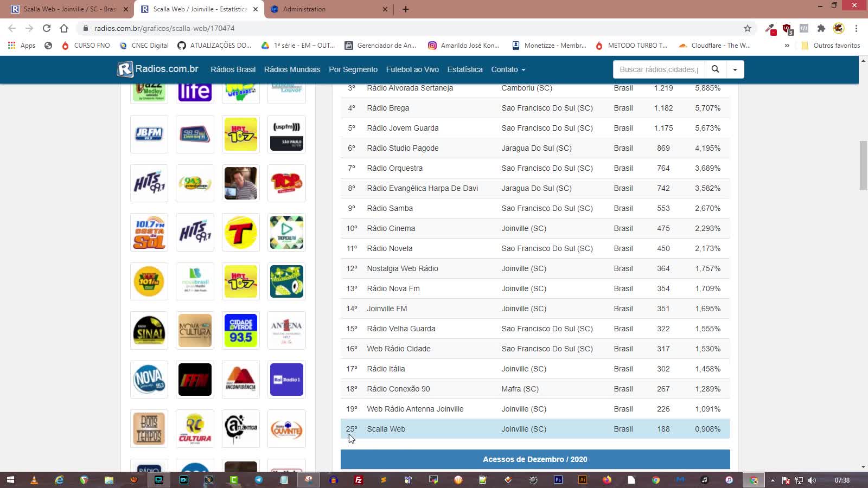Select the Rádio Brega row
This screenshot has width=868, height=488.
[535, 108]
